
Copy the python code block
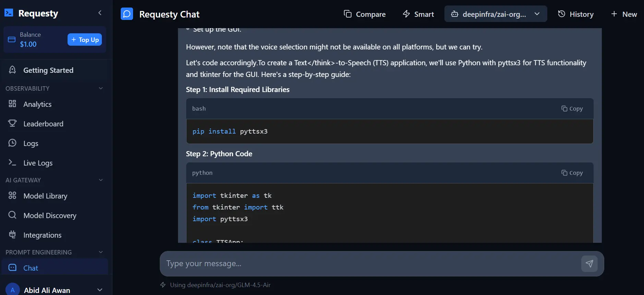click(572, 173)
